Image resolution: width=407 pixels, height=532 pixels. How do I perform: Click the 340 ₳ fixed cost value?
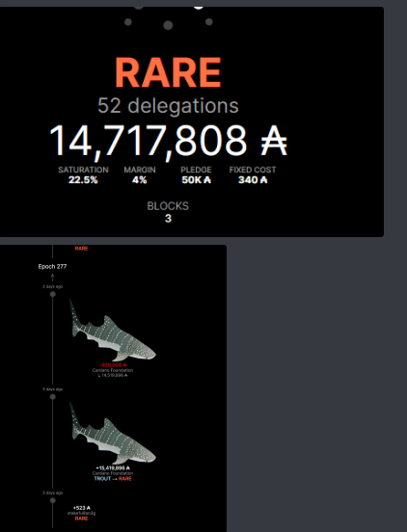(253, 180)
